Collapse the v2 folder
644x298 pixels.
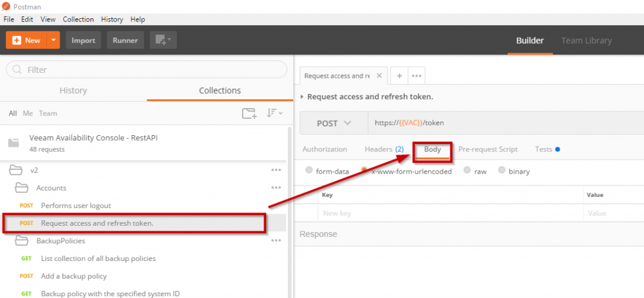point(16,170)
